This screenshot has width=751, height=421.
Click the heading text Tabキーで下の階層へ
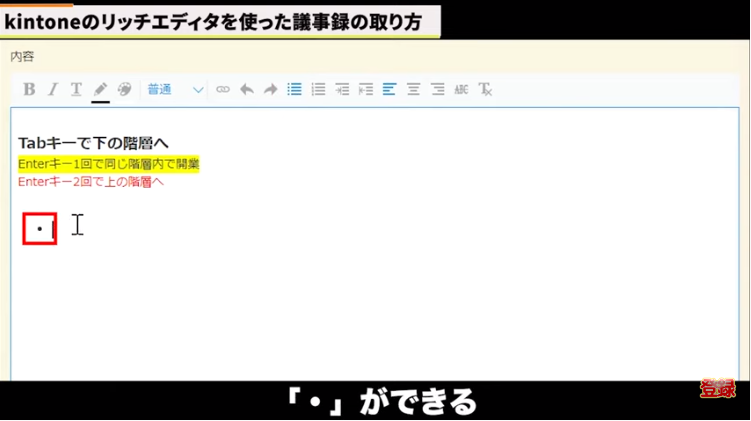point(93,143)
